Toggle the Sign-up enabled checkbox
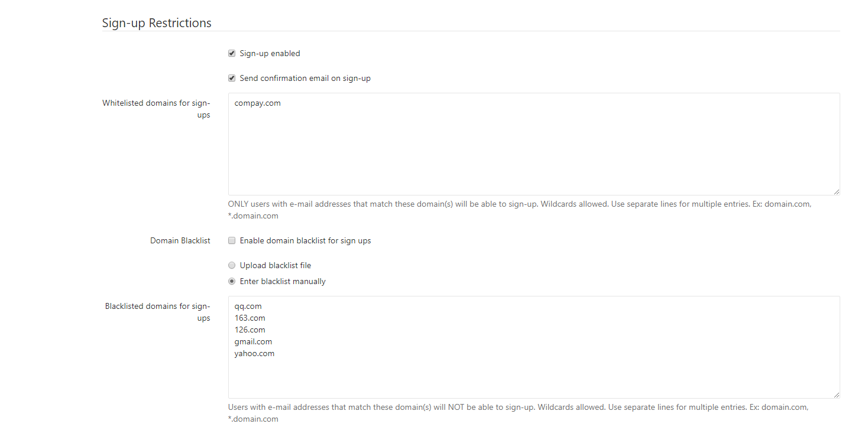Image resolution: width=868 pixels, height=427 pixels. [232, 54]
